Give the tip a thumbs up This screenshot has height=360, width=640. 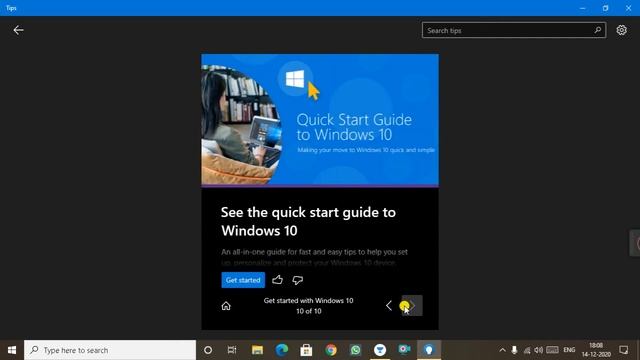pos(278,280)
